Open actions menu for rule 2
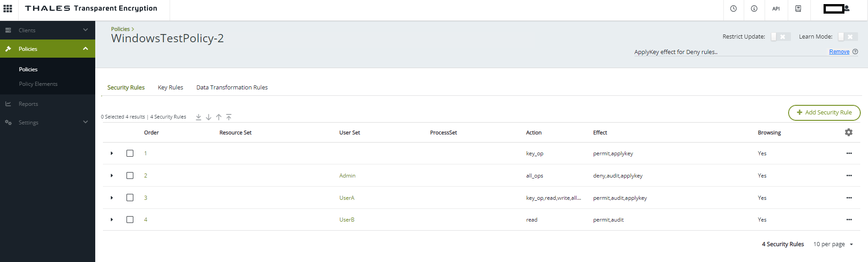The width and height of the screenshot is (868, 262). click(849, 176)
